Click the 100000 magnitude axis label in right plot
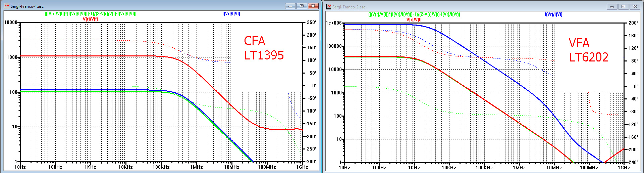 tap(334, 46)
